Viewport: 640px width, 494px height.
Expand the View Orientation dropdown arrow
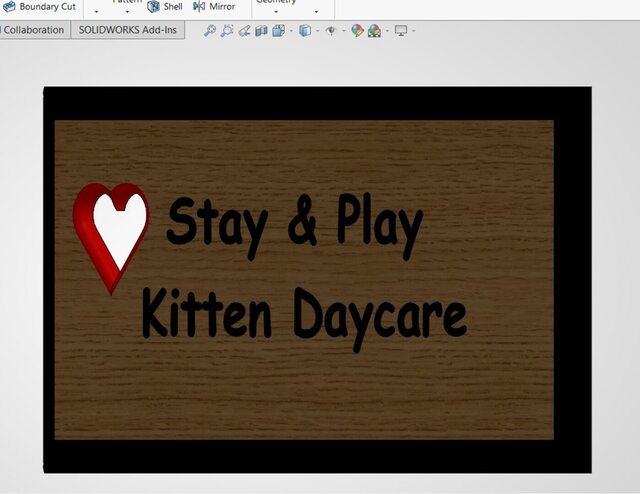(x=291, y=31)
